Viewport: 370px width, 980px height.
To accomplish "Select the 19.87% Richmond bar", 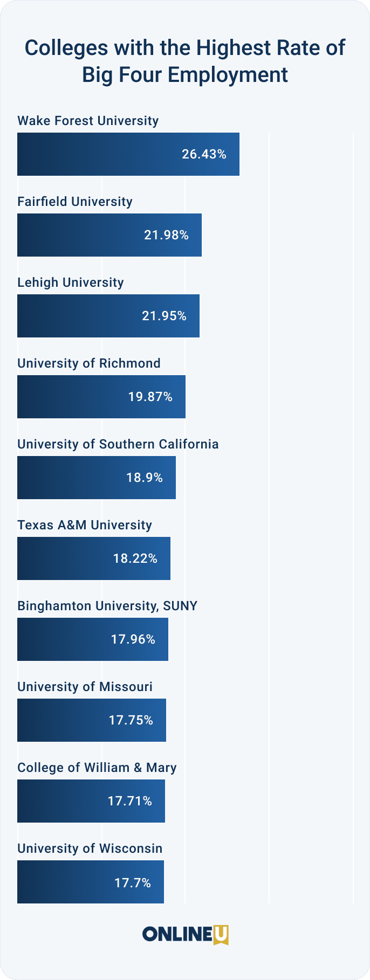I will coord(101,397).
